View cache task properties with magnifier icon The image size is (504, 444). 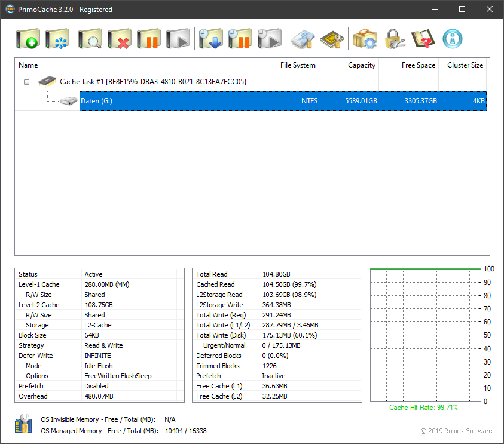pyautogui.click(x=90, y=39)
